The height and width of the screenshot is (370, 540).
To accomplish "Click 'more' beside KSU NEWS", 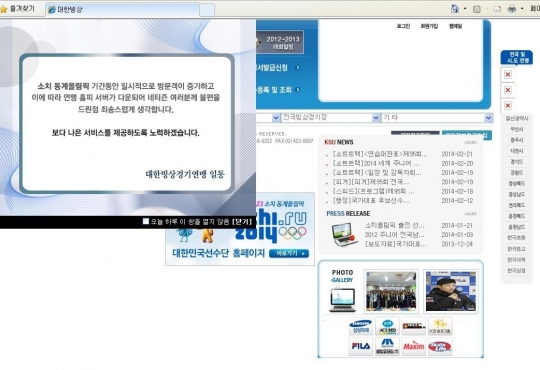I will [470, 142].
